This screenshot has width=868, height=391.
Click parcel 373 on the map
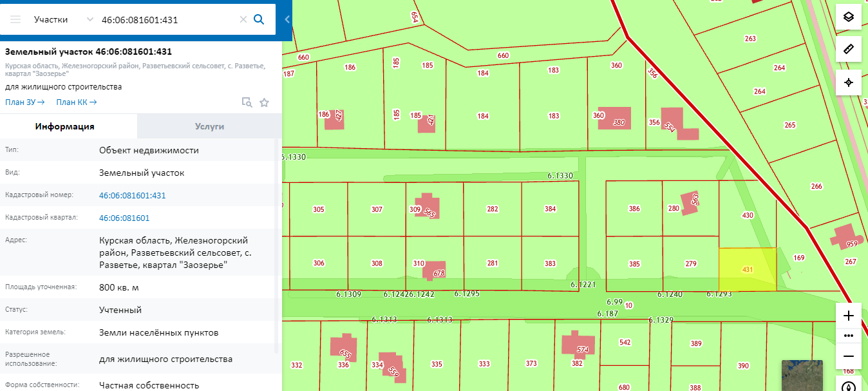pos(531,364)
